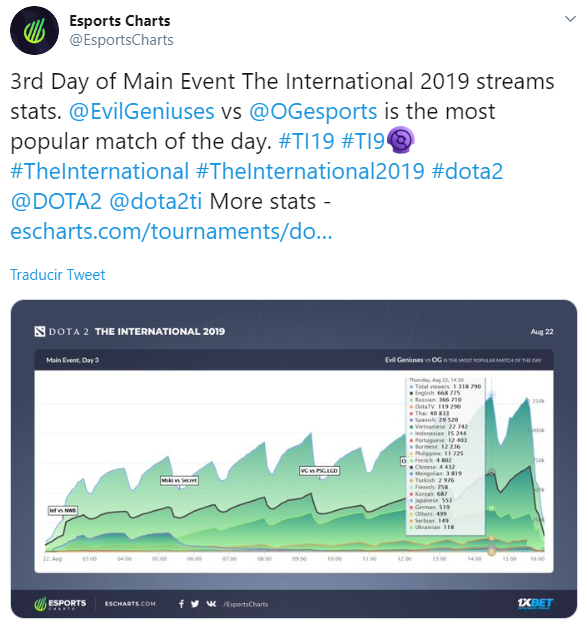Click the VK icon in chart footer
585x633 pixels.
click(211, 604)
